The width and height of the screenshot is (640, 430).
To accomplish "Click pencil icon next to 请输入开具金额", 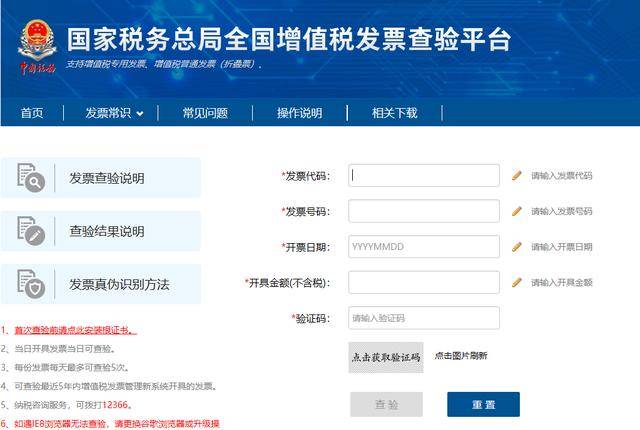I will coord(517,282).
